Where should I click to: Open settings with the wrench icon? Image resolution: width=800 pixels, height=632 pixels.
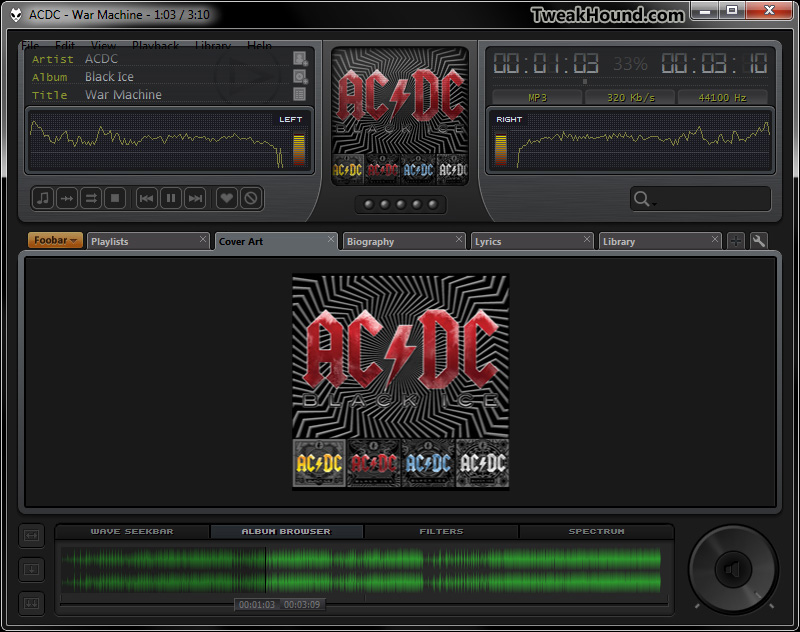coord(759,241)
